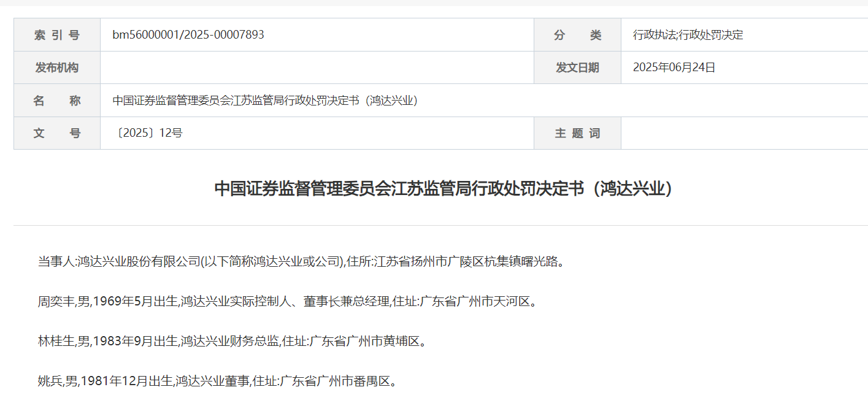Click the 名称 label cell
This screenshot has height=414, width=868.
point(57,101)
